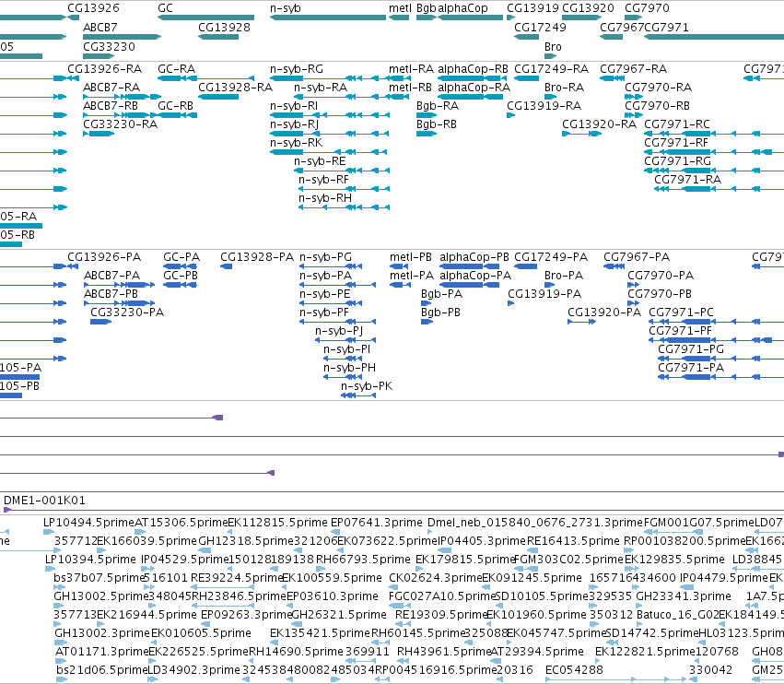
Task: Click the alphaCop gene label
Action: (x=462, y=8)
